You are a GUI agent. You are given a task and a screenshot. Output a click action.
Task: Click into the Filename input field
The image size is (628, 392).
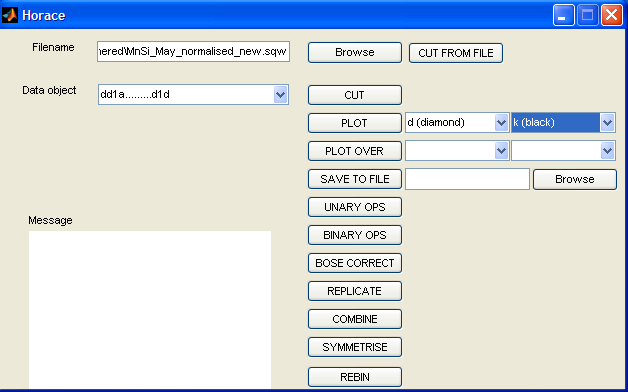click(x=193, y=51)
